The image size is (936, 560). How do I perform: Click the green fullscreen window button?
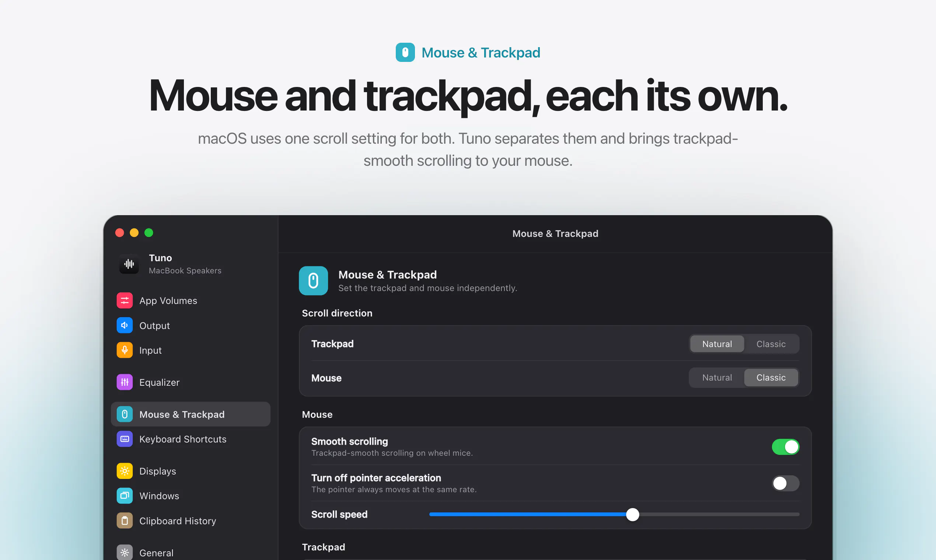pos(149,232)
